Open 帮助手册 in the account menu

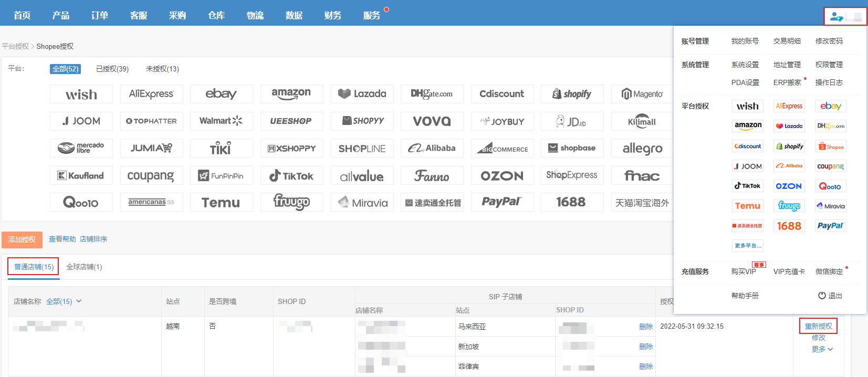point(745,296)
